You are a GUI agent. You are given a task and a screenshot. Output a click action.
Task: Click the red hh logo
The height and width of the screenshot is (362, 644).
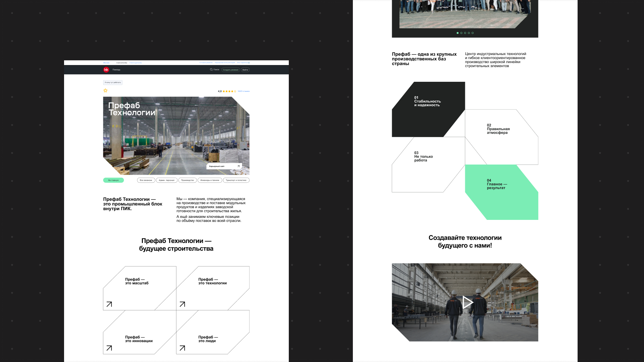click(x=106, y=70)
